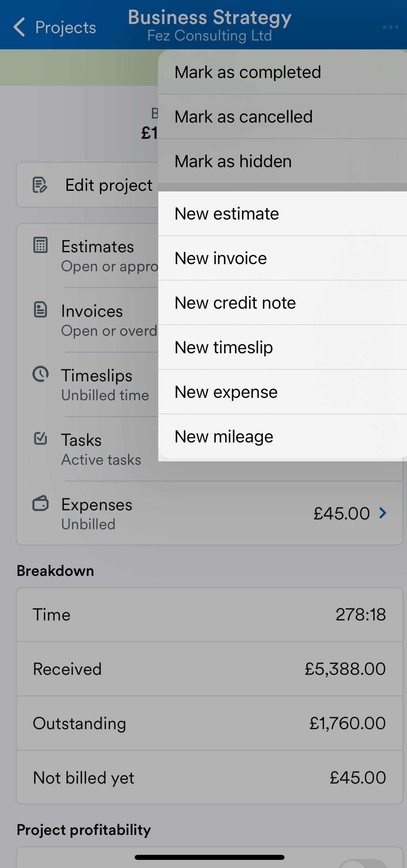Expand Expenses via the blue chevron
The image size is (407, 868).
pyautogui.click(x=383, y=513)
